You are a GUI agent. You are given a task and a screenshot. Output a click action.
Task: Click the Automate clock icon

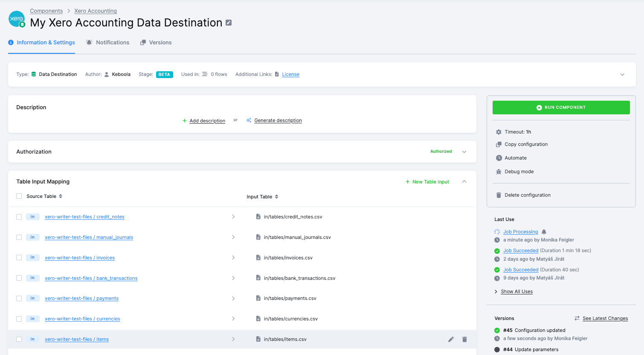pos(499,158)
